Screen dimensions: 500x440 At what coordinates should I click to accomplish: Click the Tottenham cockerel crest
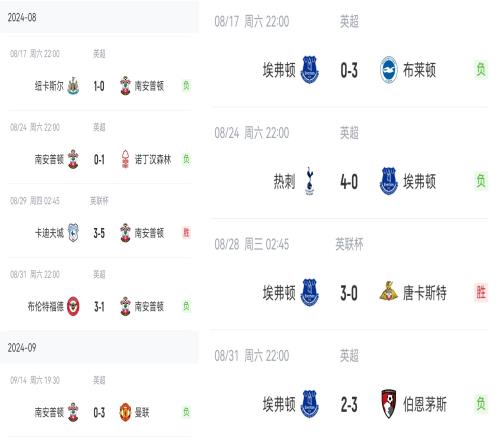click(x=310, y=181)
